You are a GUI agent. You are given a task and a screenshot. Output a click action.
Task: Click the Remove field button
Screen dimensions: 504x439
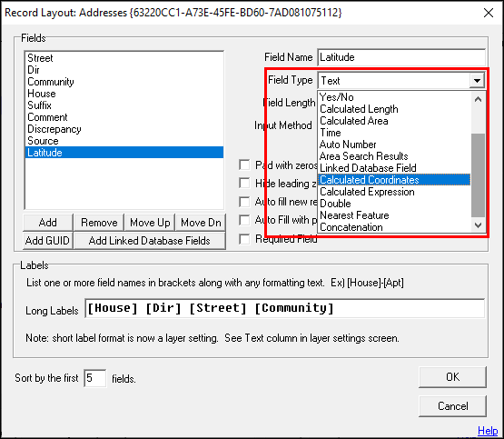point(99,223)
